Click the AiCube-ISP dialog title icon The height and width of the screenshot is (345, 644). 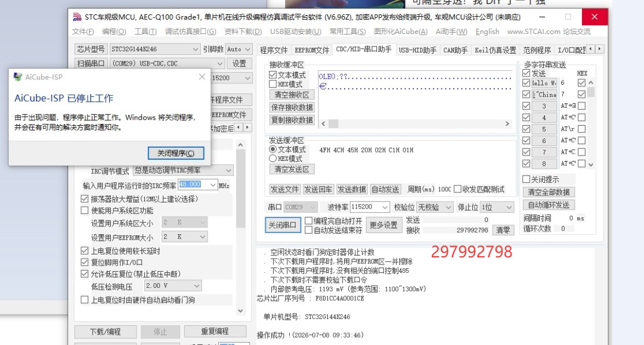(18, 77)
